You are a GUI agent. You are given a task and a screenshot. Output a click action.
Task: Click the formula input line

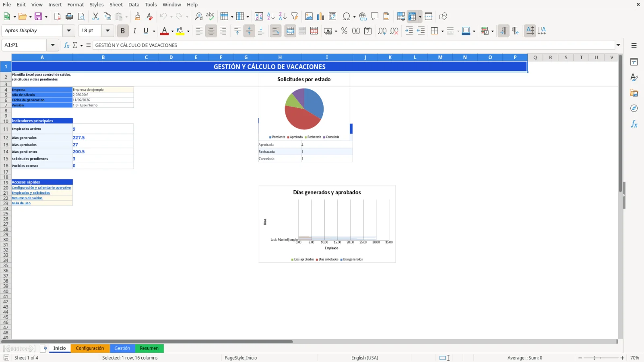coord(354,45)
